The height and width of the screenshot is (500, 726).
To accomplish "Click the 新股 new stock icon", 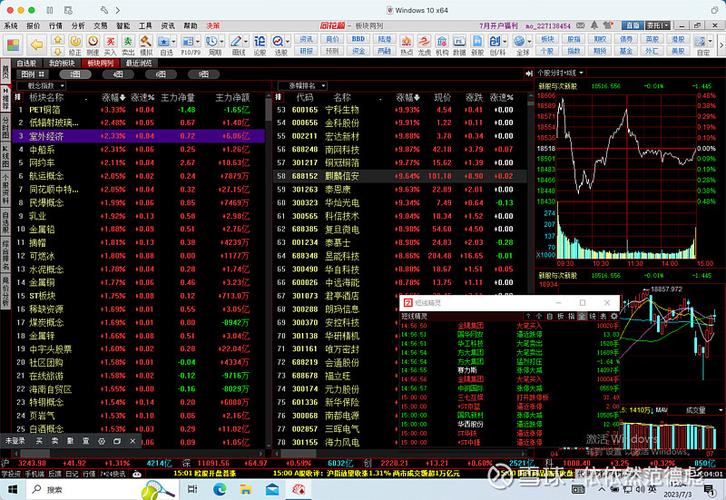I will tap(477, 45).
